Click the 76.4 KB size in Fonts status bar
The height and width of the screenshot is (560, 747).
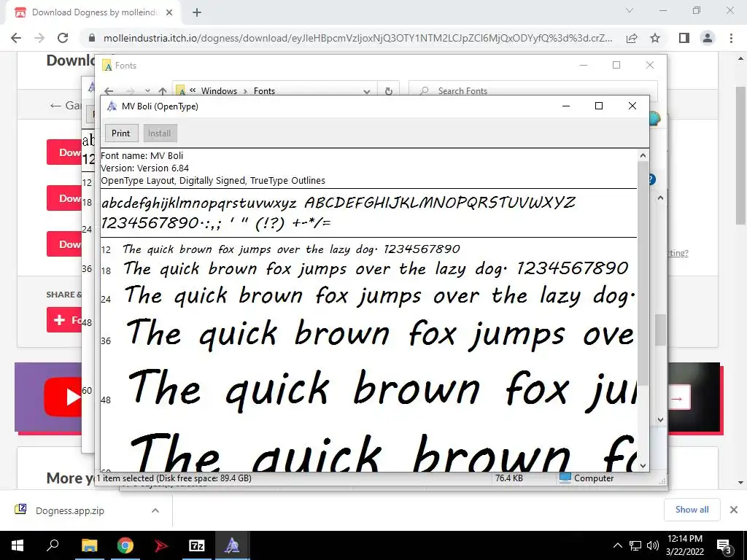pyautogui.click(x=508, y=478)
